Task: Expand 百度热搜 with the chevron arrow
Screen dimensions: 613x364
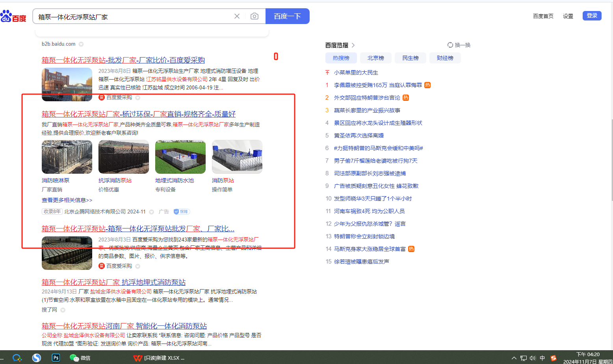Action: (x=353, y=45)
